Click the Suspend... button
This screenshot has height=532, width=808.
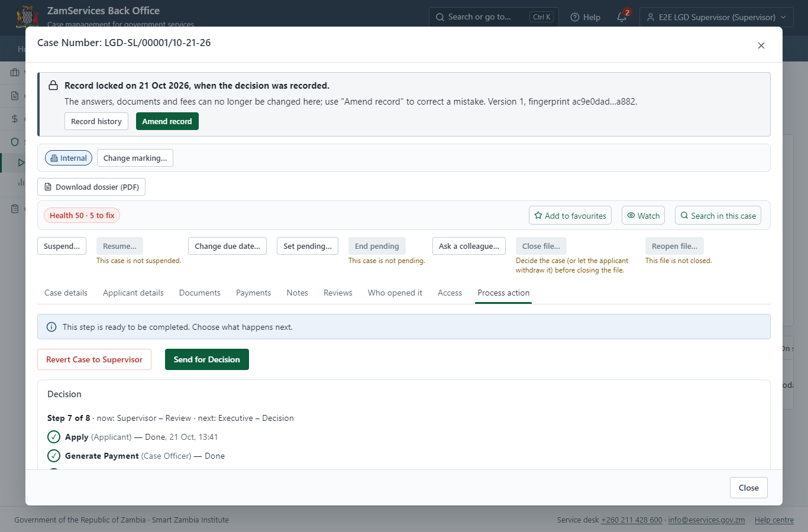click(62, 246)
